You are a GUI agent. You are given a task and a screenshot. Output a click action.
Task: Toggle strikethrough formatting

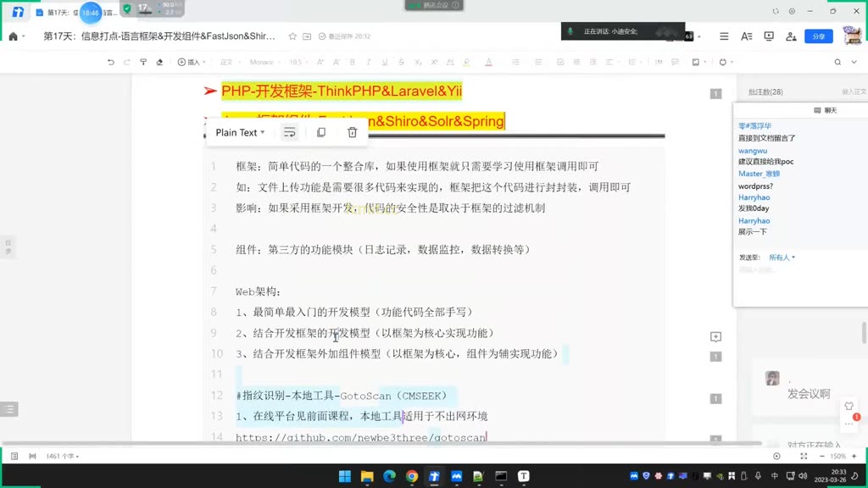click(401, 62)
